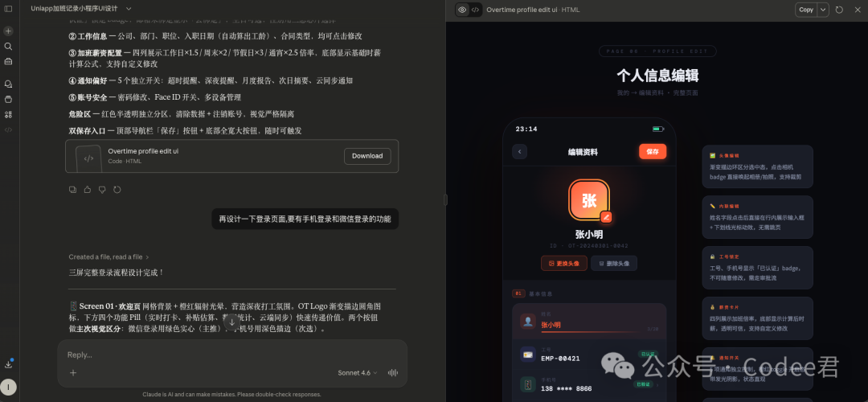Add an attachment with the plus icon

[x=73, y=372]
